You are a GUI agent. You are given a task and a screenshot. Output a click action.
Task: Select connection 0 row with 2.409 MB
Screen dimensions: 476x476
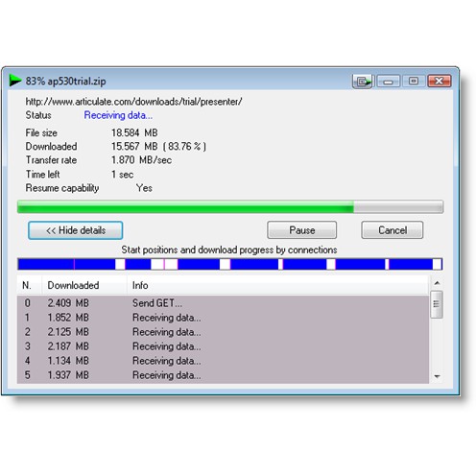coord(223,303)
